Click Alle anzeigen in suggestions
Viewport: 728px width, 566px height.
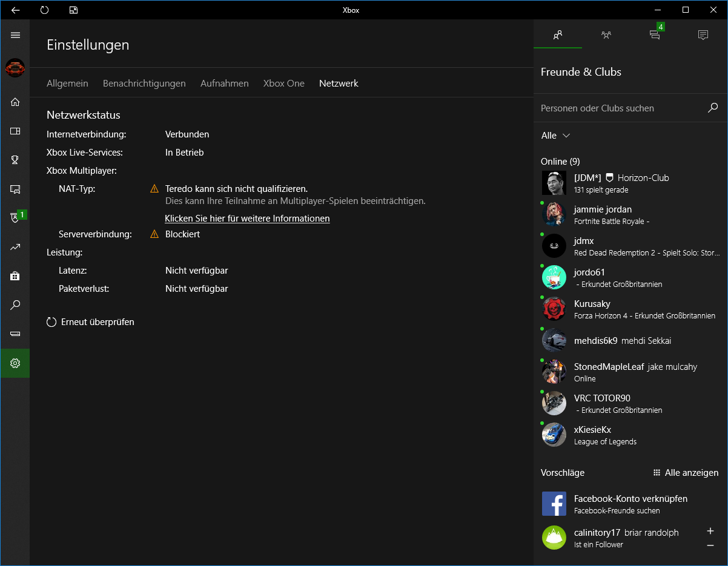click(x=686, y=473)
